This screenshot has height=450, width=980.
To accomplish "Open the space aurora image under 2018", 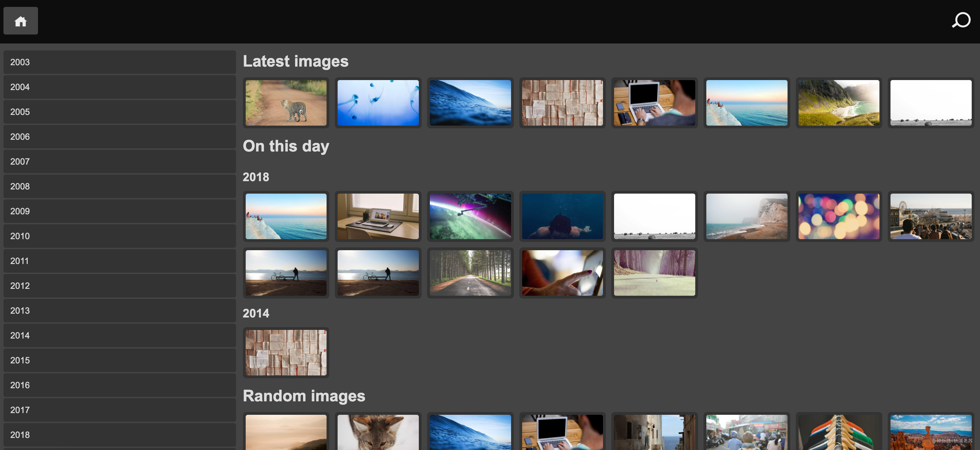I will point(470,216).
